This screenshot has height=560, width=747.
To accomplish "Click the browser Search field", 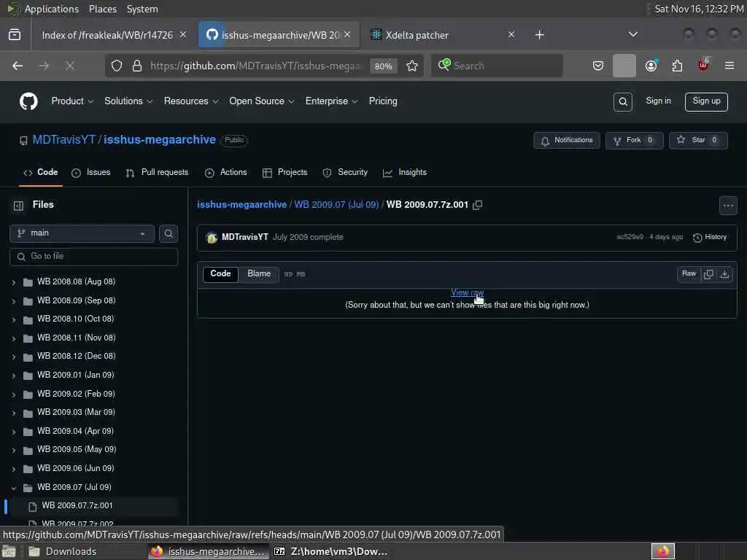I will tap(497, 66).
